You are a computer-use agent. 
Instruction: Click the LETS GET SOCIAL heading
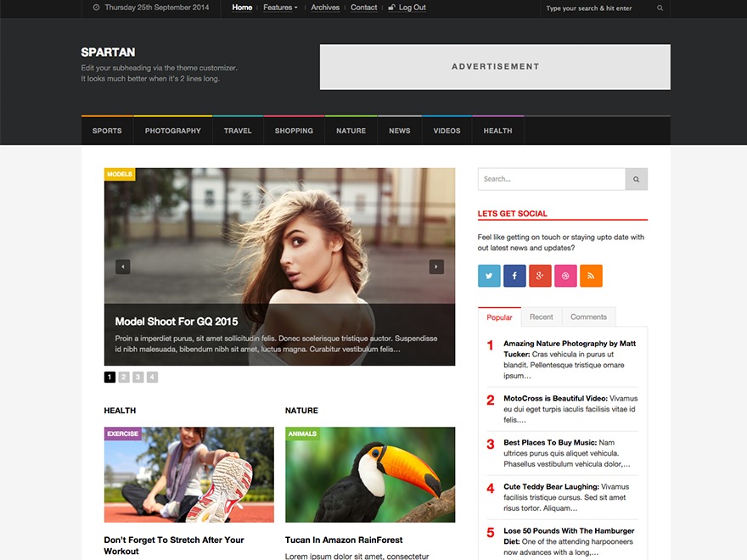[x=513, y=214]
